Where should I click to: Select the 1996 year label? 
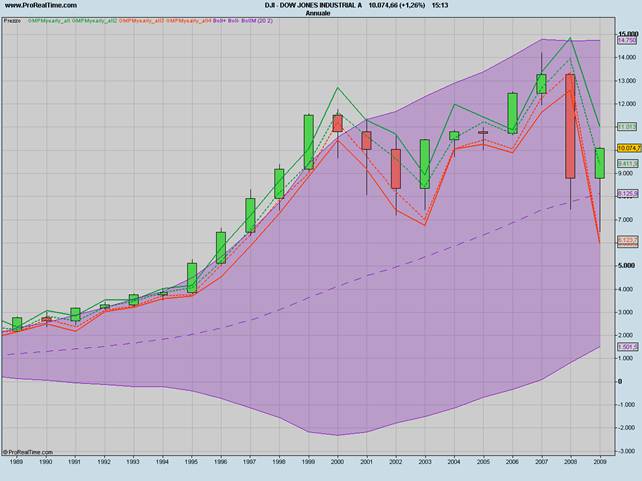click(x=221, y=462)
